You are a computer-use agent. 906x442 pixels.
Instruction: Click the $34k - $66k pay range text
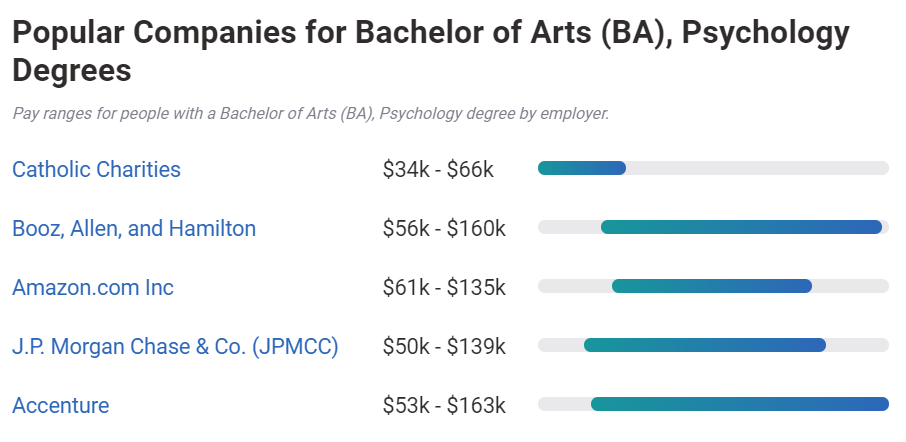click(438, 169)
